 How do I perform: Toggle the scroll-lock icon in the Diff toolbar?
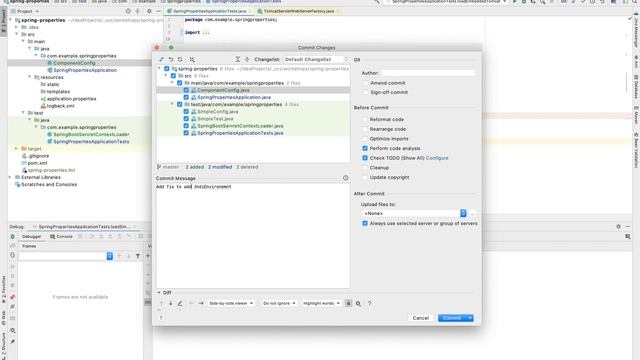(348, 303)
